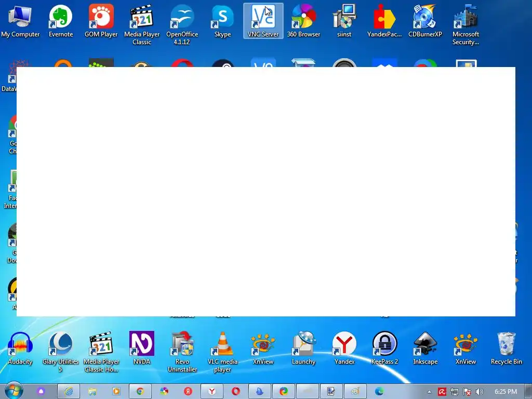The height and width of the screenshot is (399, 532).
Task: Show hidden system tray icons
Action: pos(429,392)
